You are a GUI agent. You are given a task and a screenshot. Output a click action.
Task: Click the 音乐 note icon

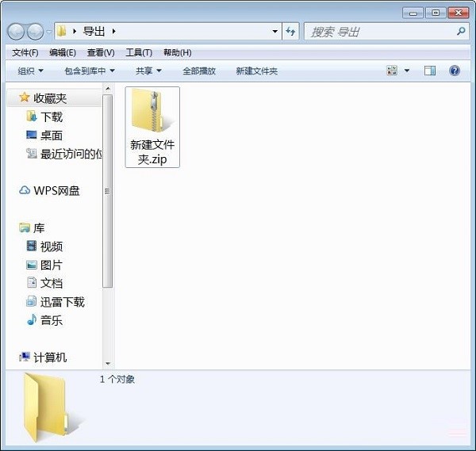tap(32, 319)
